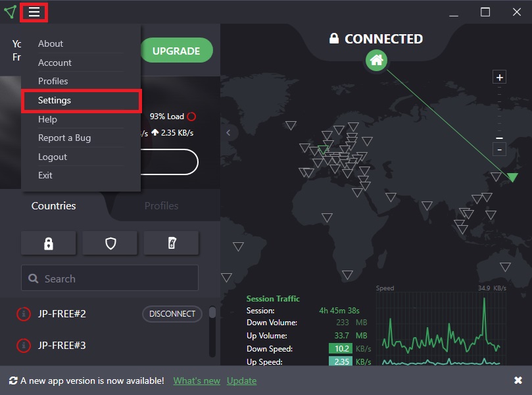532x395 pixels.
Task: Choose Report a Bug
Action: pyautogui.click(x=64, y=138)
